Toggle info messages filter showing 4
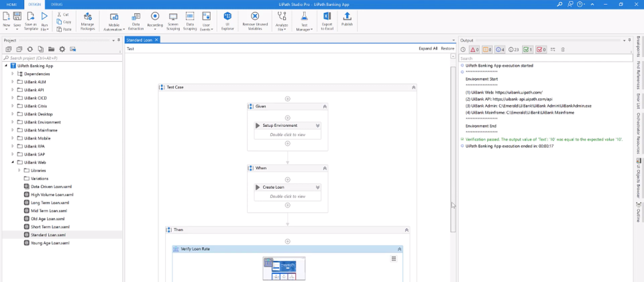Screen dimensions: 644x282 pos(500,50)
